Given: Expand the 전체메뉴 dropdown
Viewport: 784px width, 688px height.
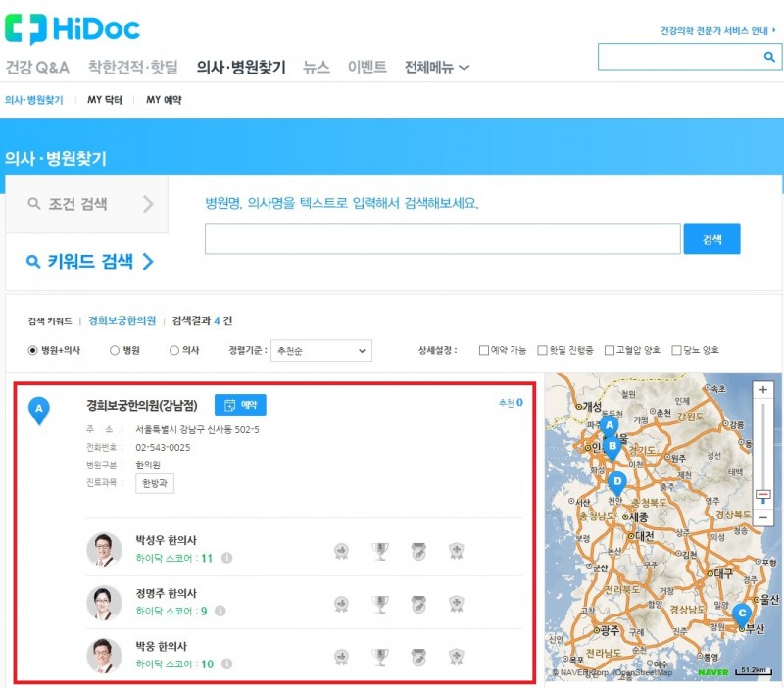Looking at the screenshot, I should click(437, 67).
